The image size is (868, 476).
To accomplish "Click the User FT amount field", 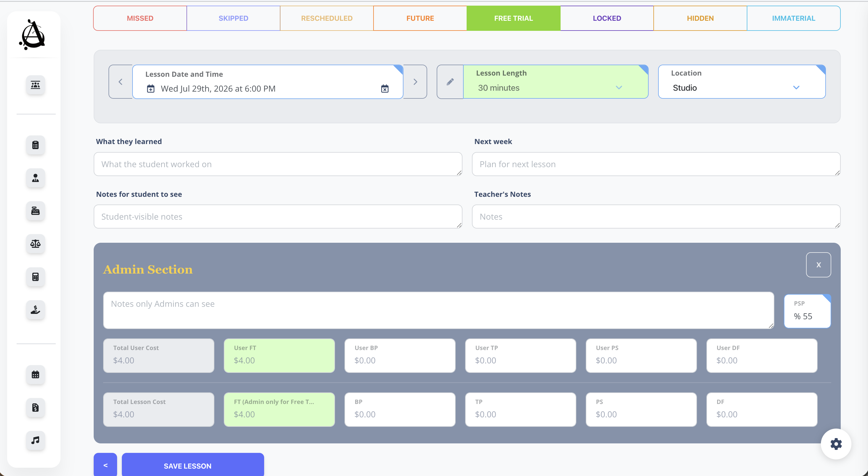I will tap(279, 356).
